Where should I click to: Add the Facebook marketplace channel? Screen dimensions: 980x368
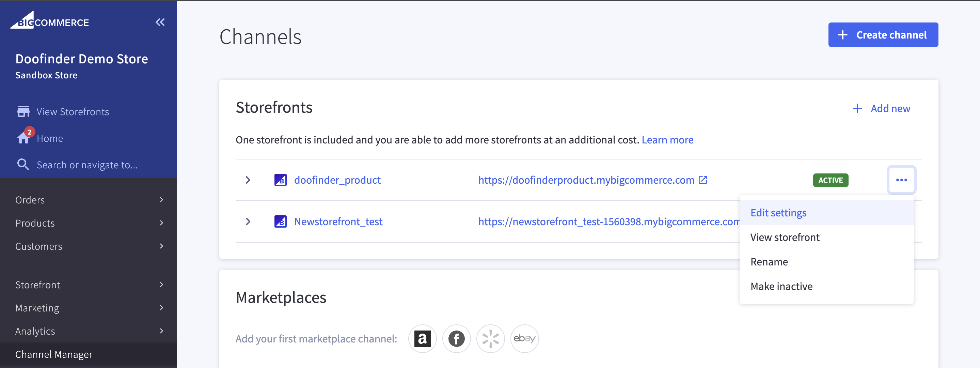pyautogui.click(x=456, y=338)
